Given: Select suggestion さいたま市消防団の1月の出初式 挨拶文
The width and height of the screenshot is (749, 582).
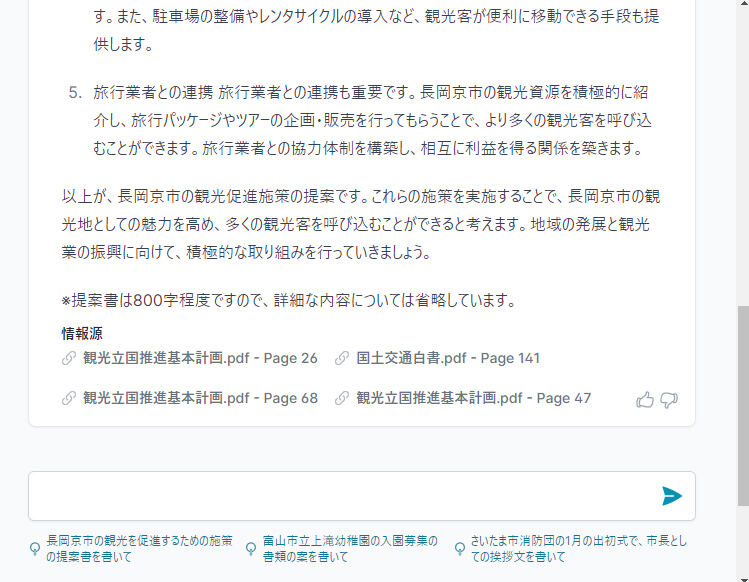Looking at the screenshot, I should (x=578, y=549).
